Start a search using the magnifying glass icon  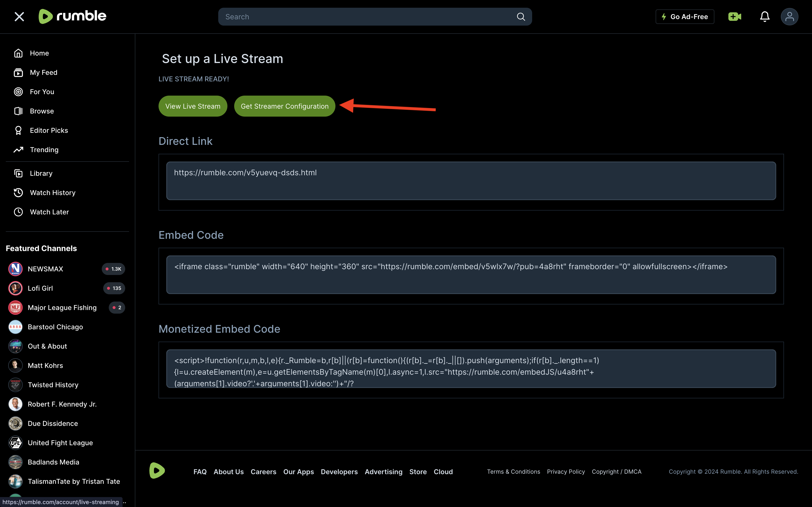[x=521, y=16]
